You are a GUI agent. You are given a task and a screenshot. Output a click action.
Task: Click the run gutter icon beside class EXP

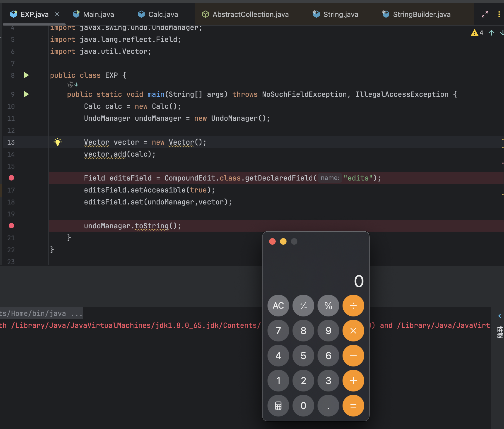click(x=26, y=75)
